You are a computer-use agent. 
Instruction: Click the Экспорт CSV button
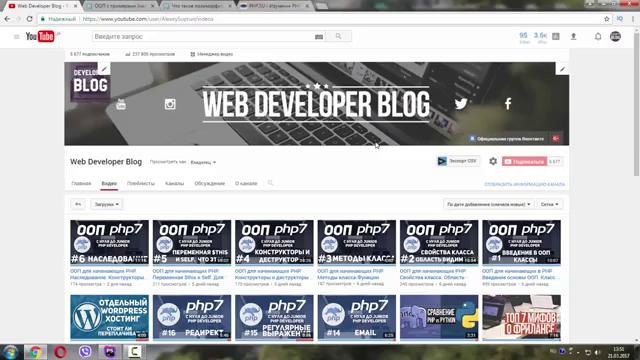click(x=458, y=161)
